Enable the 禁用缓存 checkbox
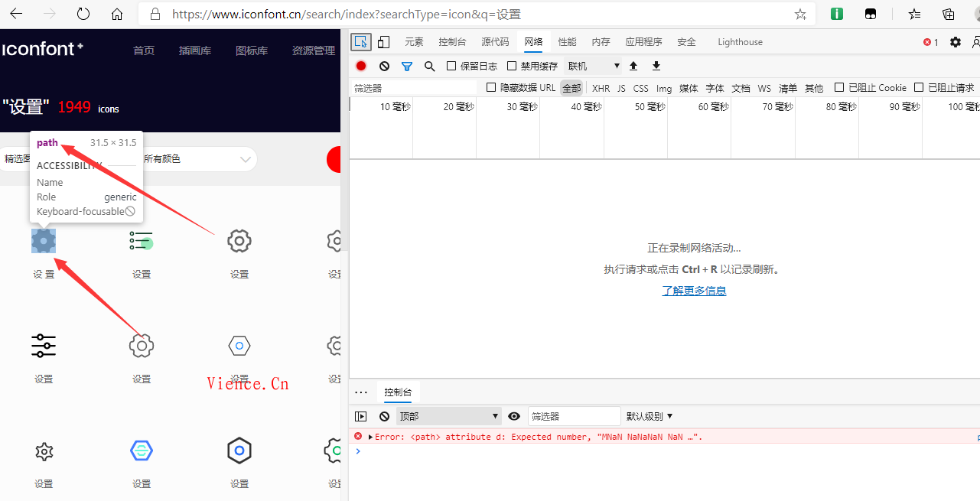The width and height of the screenshot is (980, 501). pos(511,66)
